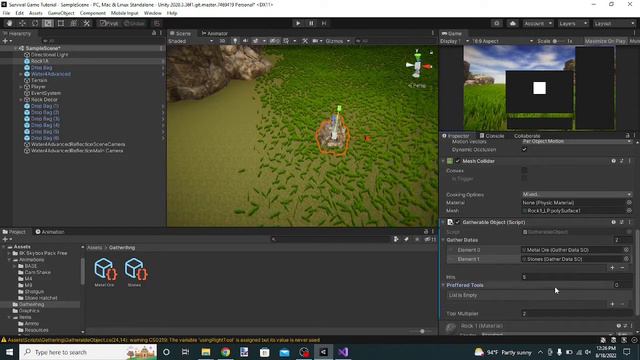640x360 pixels.
Task: Select the Transform tool
Action: tap(73, 23)
